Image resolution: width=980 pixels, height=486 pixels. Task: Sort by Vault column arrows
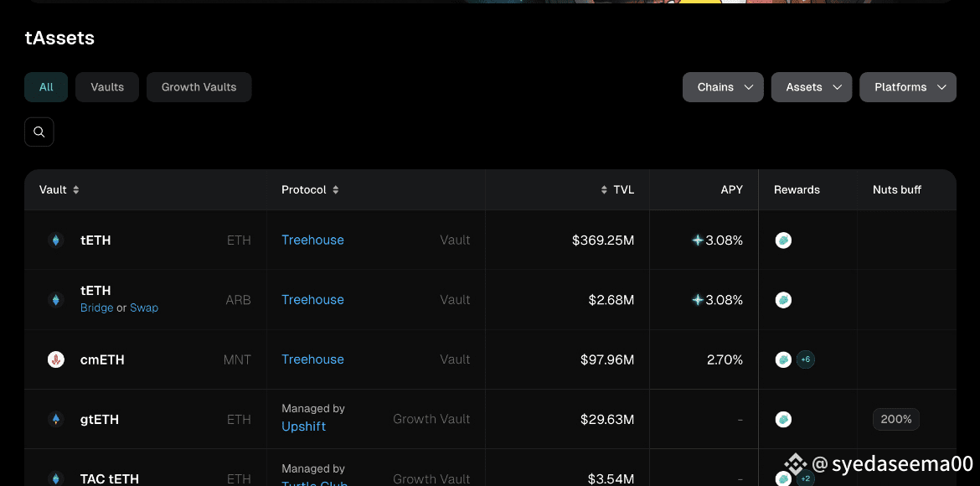click(x=75, y=189)
